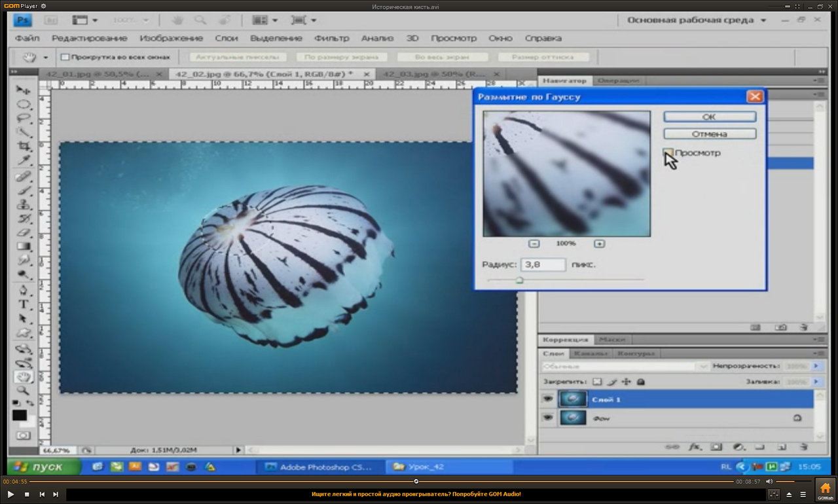
Task: Click OK in Gaussian Blur dialog
Action: (x=709, y=117)
